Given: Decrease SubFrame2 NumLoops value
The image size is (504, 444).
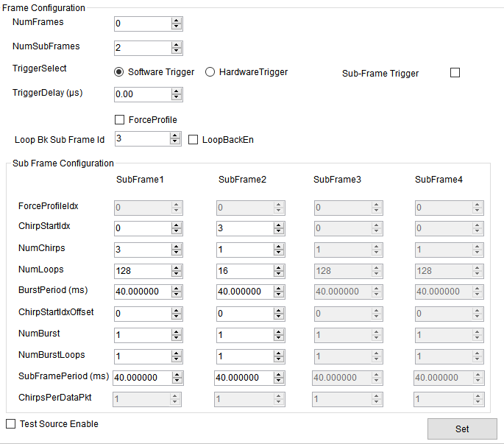Looking at the screenshot, I should (x=280, y=274).
